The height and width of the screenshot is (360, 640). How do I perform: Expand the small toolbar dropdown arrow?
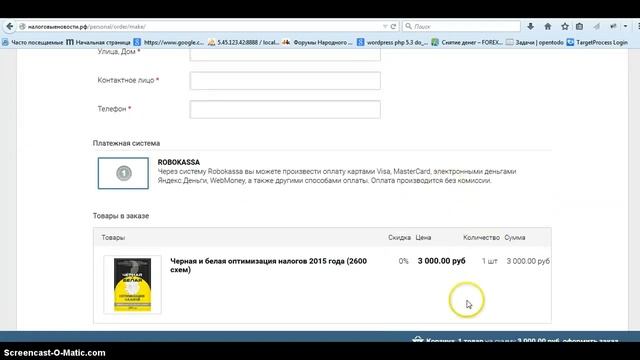(625, 27)
